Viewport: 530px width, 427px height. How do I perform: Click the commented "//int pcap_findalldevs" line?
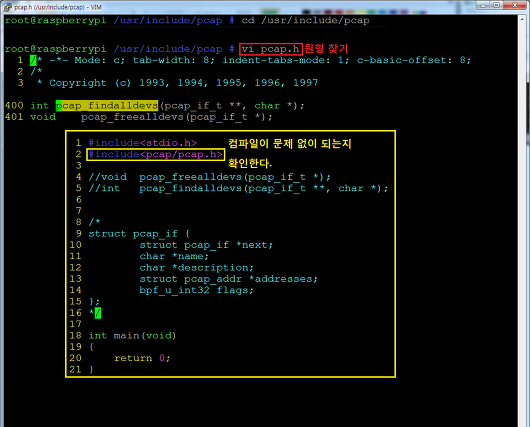(x=238, y=188)
